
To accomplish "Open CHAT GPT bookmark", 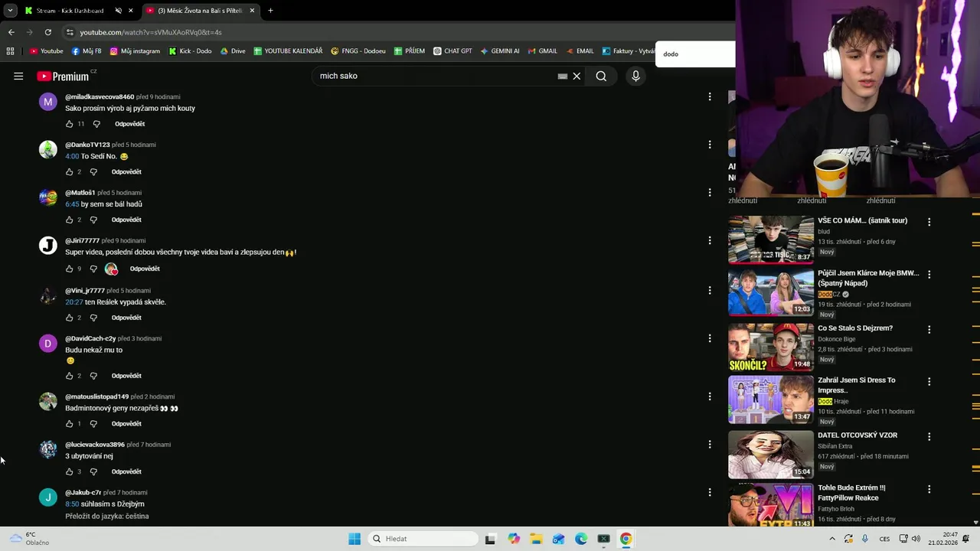I will 452,51.
